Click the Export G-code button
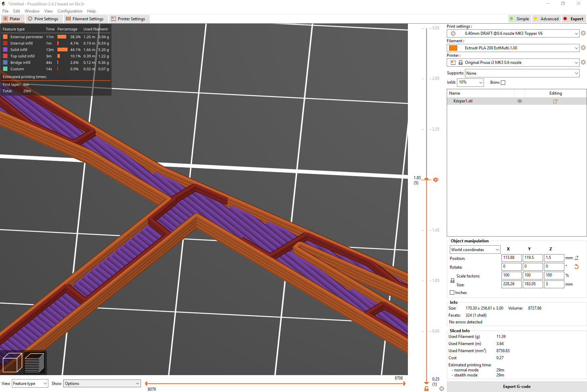The image size is (587, 392). tap(517, 387)
